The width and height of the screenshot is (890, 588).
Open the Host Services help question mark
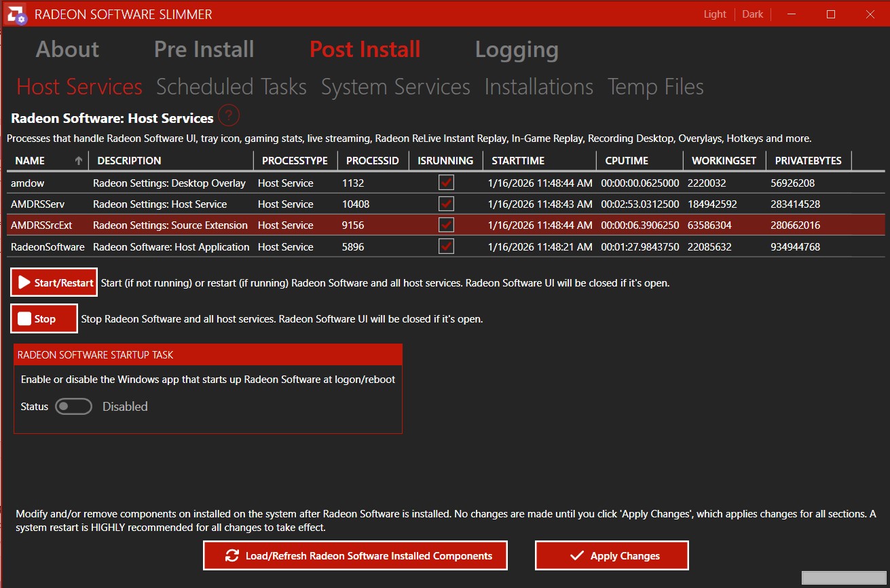[229, 116]
